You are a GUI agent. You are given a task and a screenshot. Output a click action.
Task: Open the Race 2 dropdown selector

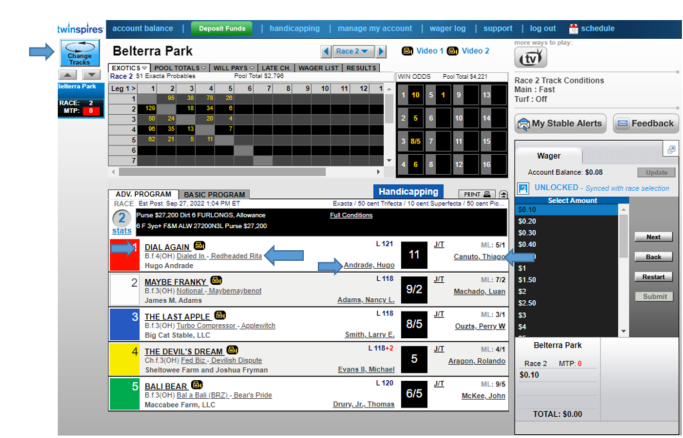coord(352,51)
